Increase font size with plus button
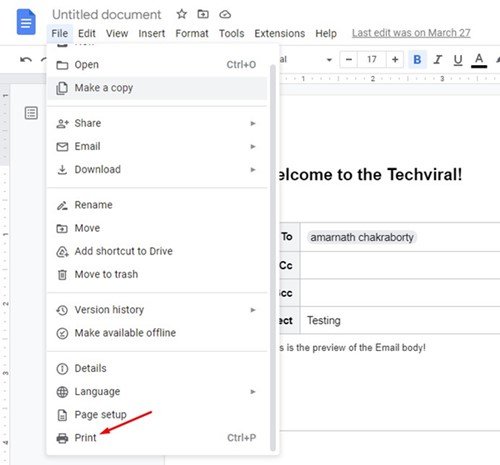500x465 pixels. 395,60
